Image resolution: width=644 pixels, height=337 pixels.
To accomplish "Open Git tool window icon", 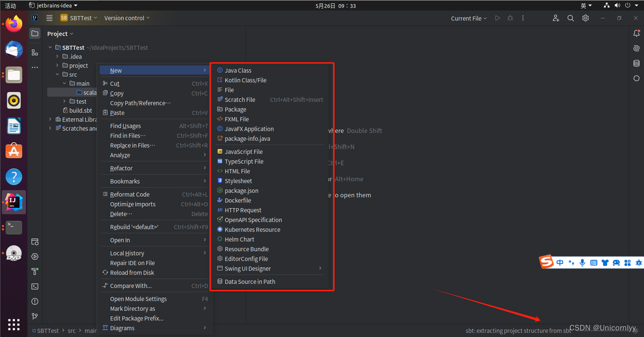I will [35, 316].
